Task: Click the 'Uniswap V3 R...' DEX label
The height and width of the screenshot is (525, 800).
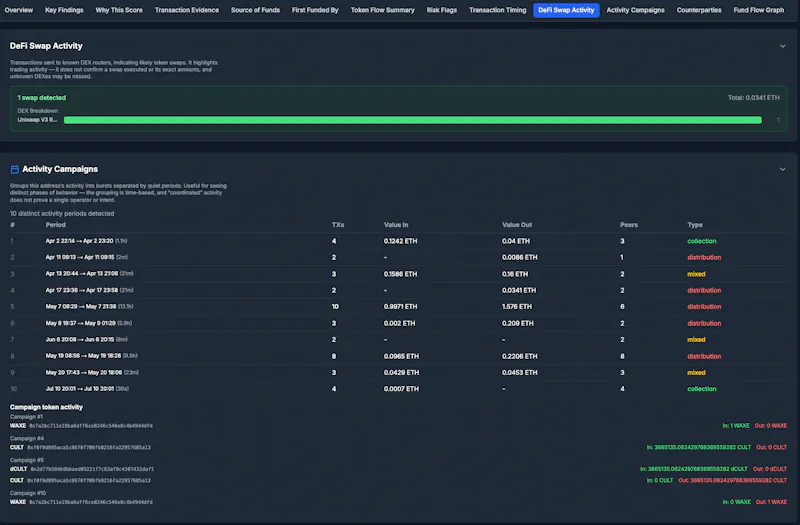Action: click(37, 120)
